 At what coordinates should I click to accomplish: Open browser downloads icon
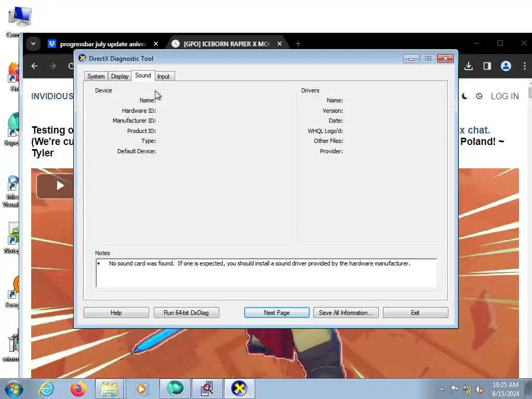(x=469, y=66)
